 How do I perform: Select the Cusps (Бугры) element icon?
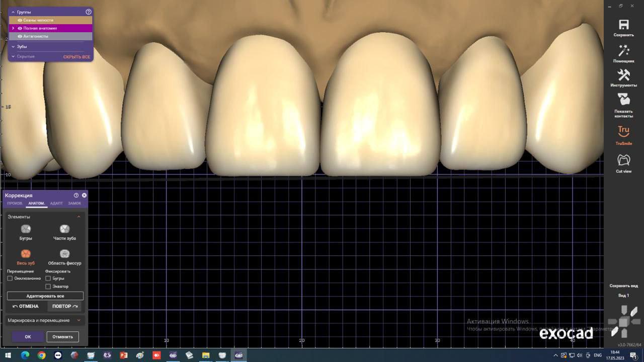click(26, 229)
